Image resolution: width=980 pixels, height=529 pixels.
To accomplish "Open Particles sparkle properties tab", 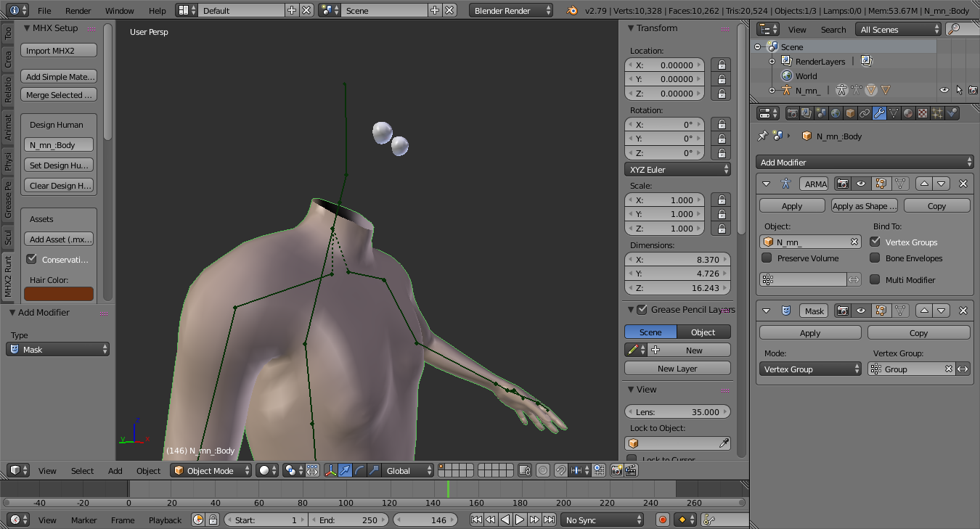I will pos(937,113).
